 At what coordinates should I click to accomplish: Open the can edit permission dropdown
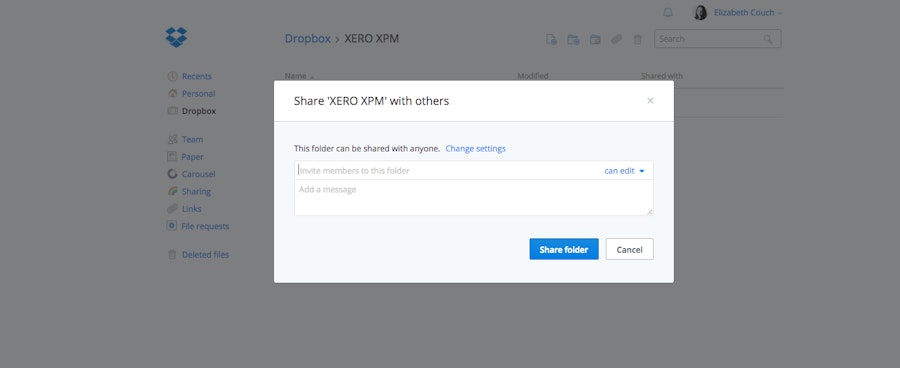[624, 171]
